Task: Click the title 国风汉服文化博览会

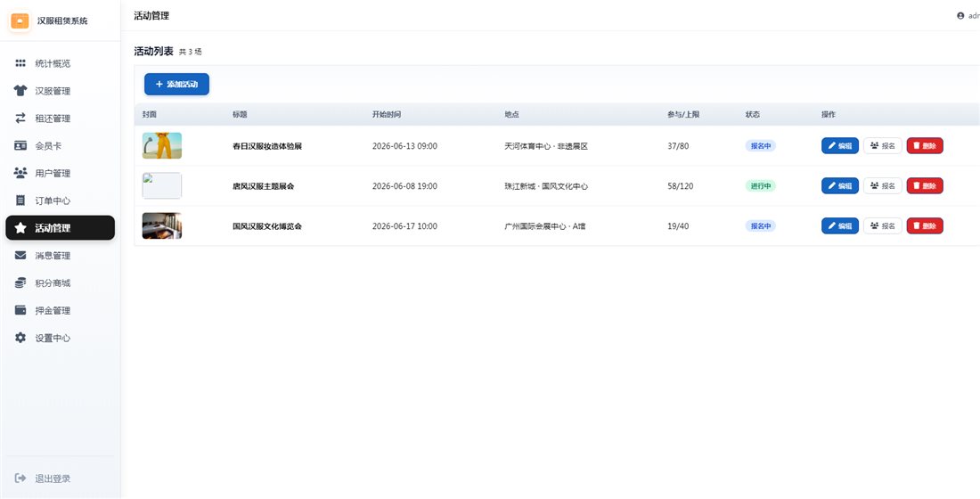Action: click(x=267, y=225)
